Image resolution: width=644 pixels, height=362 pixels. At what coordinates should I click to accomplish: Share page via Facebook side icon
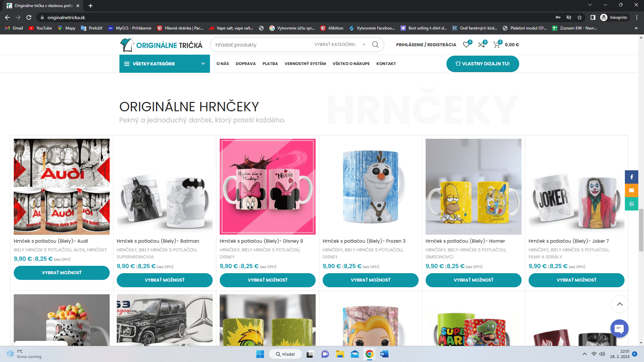632,177
